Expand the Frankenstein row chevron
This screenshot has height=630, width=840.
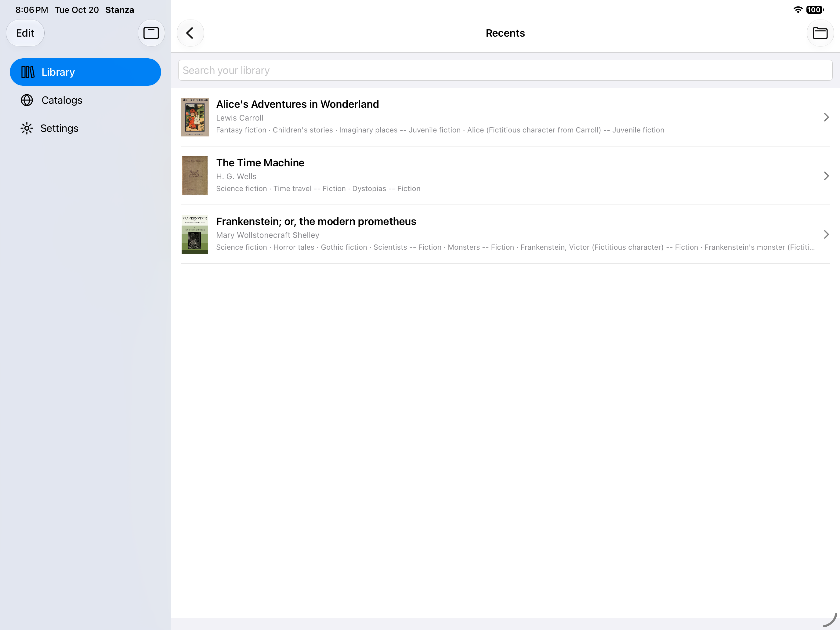(826, 234)
